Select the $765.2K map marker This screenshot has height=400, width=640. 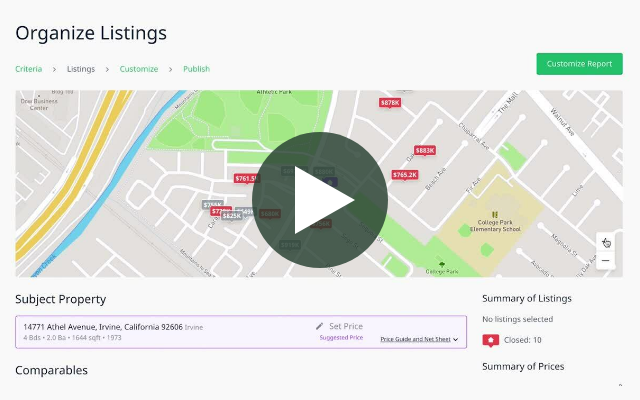(404, 175)
